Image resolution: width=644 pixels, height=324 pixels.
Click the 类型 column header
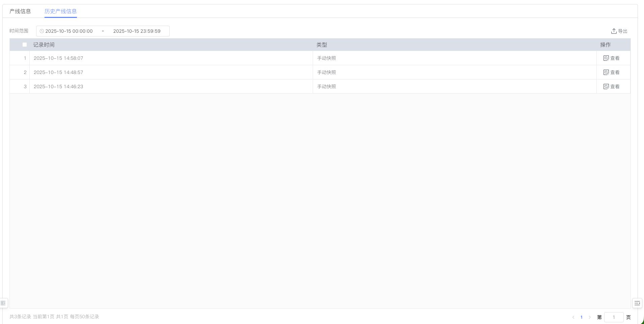point(322,45)
